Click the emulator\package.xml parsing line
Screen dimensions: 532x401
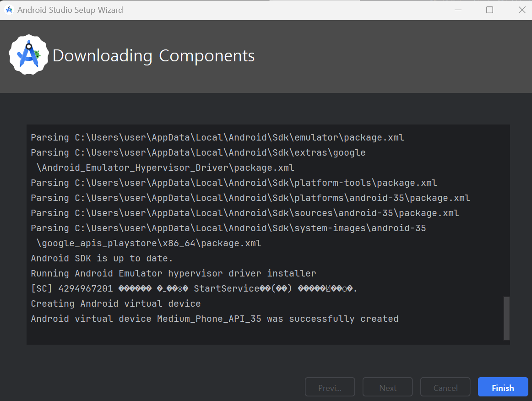tap(217, 137)
